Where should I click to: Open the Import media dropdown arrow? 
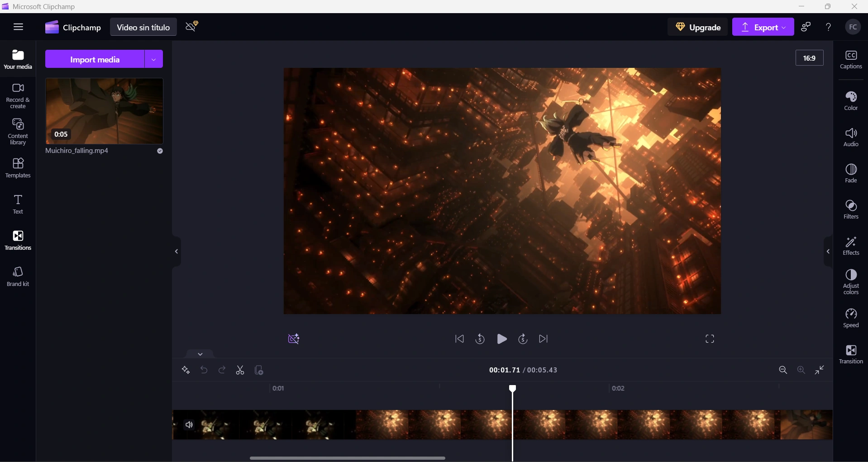[x=154, y=59]
